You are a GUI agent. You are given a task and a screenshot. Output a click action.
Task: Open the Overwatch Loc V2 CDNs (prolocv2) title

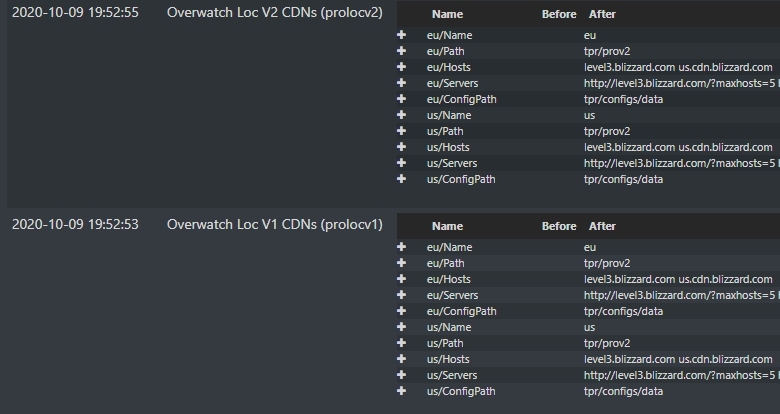point(274,12)
